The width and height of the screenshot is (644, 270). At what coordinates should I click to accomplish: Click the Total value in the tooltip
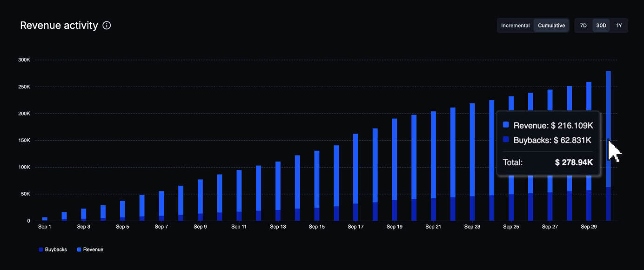(x=574, y=162)
